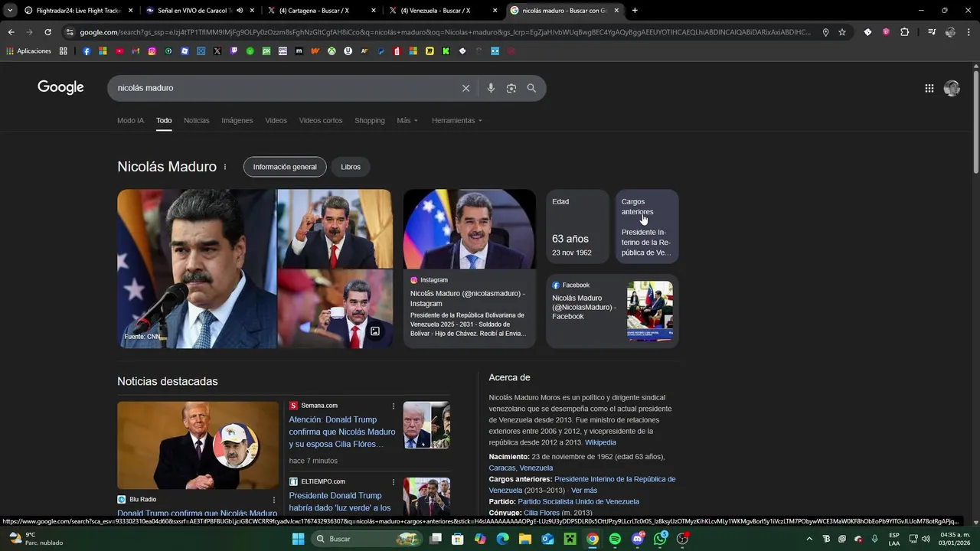This screenshot has width=980, height=551.
Task: Open Instagram @nicolasmaduro profile card
Action: 469,269
